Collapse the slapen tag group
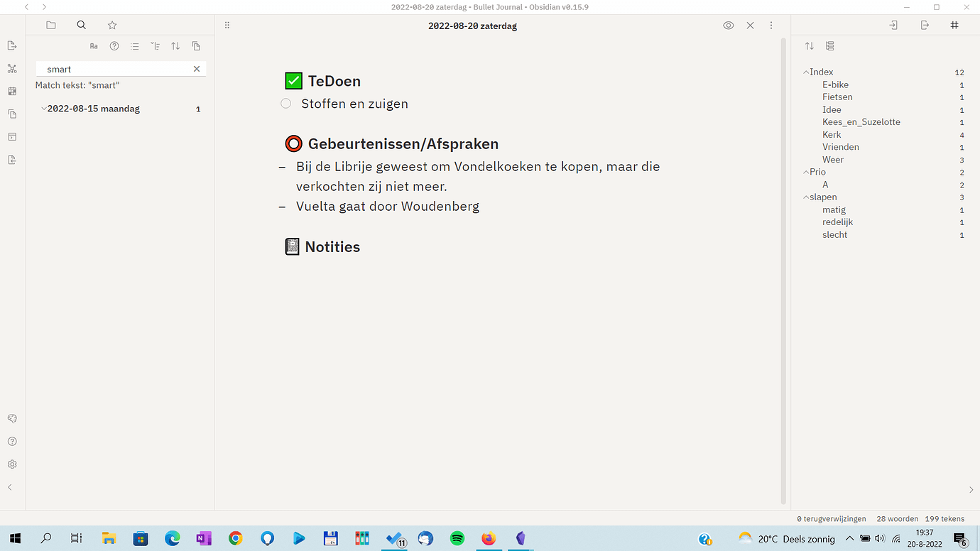The height and width of the screenshot is (551, 980). pos(805,197)
